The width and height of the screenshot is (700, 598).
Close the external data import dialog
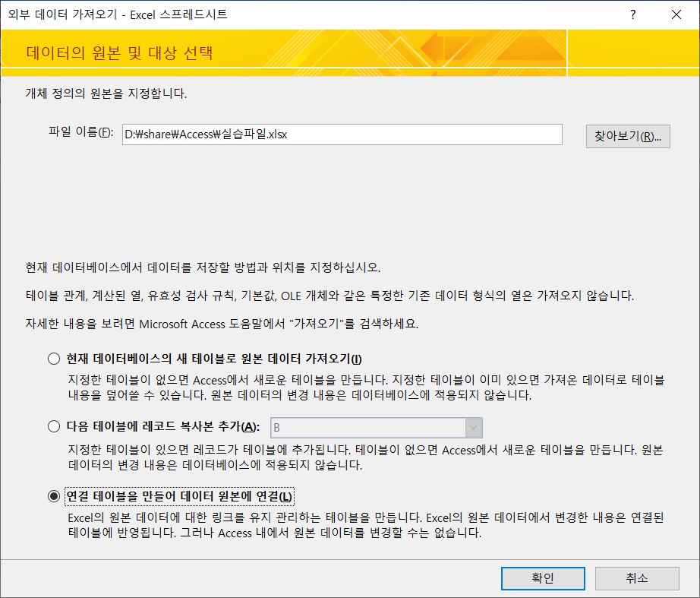pos(676,14)
